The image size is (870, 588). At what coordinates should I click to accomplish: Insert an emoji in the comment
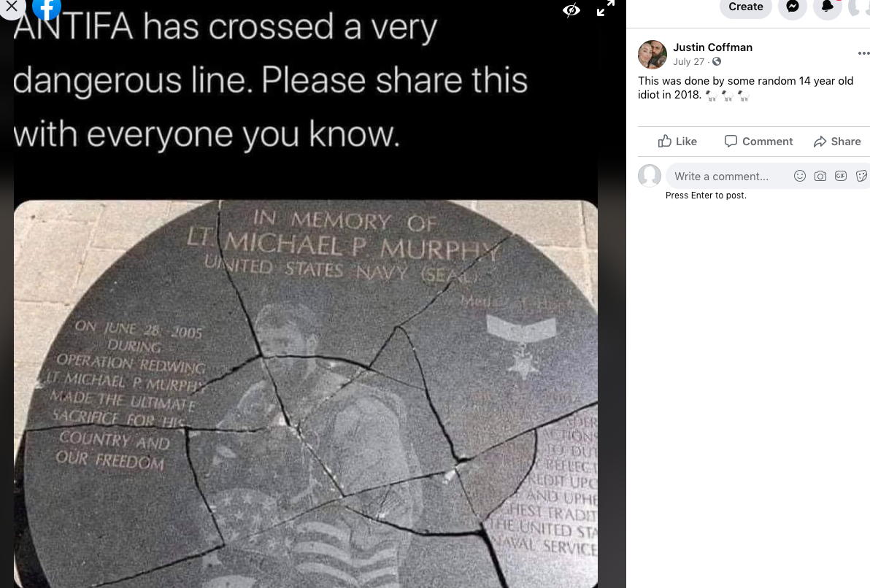(x=800, y=176)
